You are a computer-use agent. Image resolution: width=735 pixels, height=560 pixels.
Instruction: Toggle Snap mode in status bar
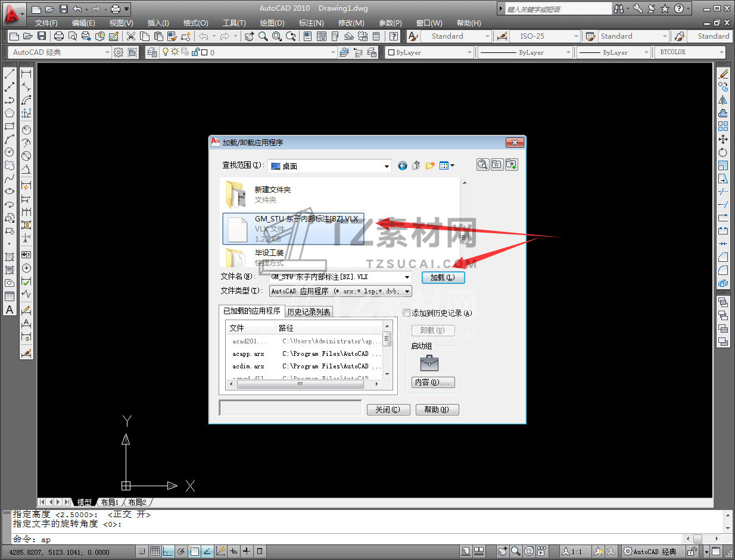141,552
